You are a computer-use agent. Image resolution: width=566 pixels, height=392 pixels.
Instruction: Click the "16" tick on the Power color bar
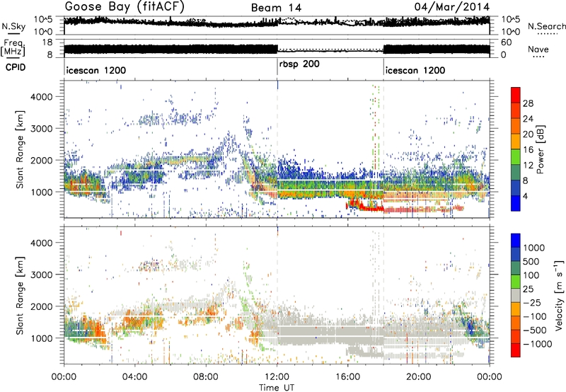pos(528,150)
